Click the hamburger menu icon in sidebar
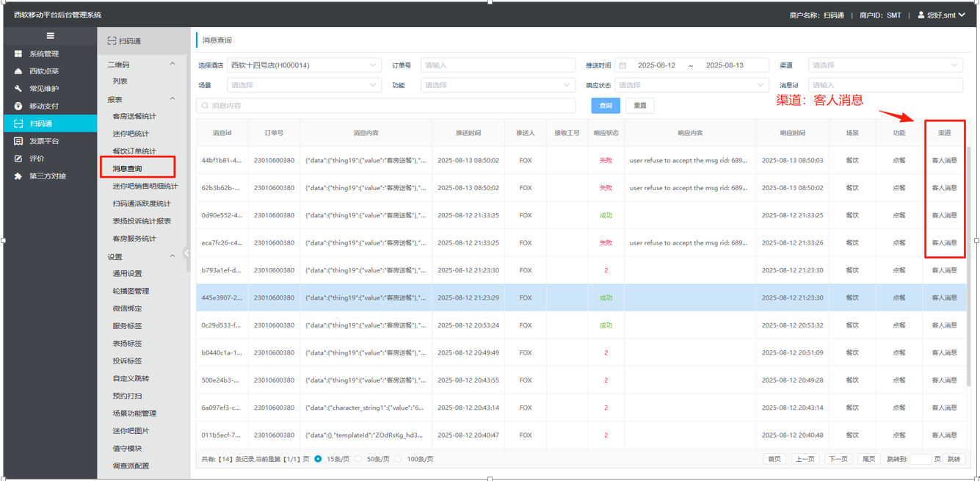This screenshot has height=481, width=980. pyautogui.click(x=50, y=36)
